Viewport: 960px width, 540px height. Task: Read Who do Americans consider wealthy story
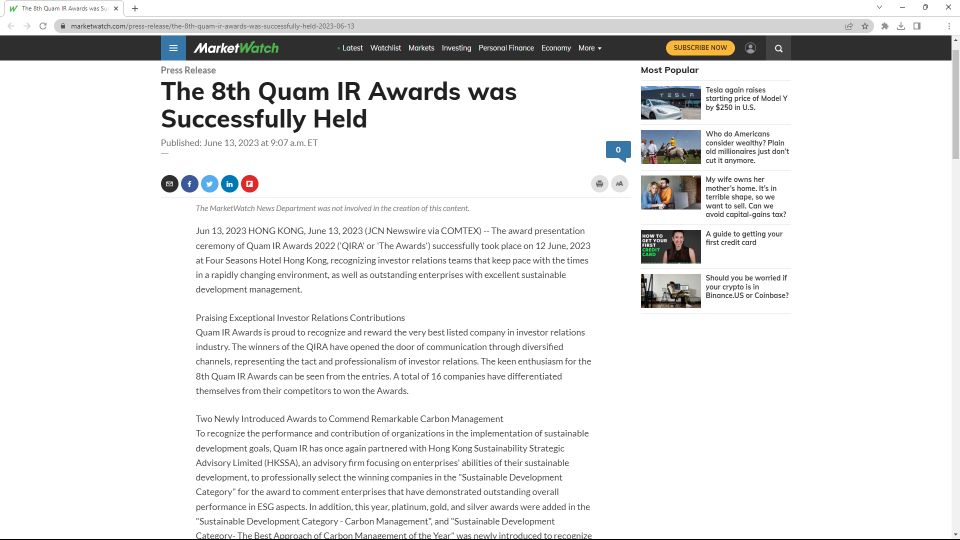[x=747, y=147]
